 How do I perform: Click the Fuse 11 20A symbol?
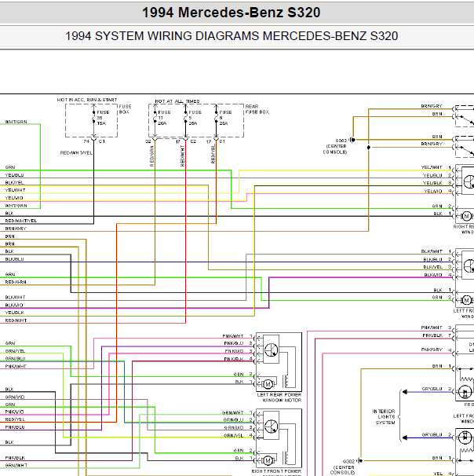[155, 117]
